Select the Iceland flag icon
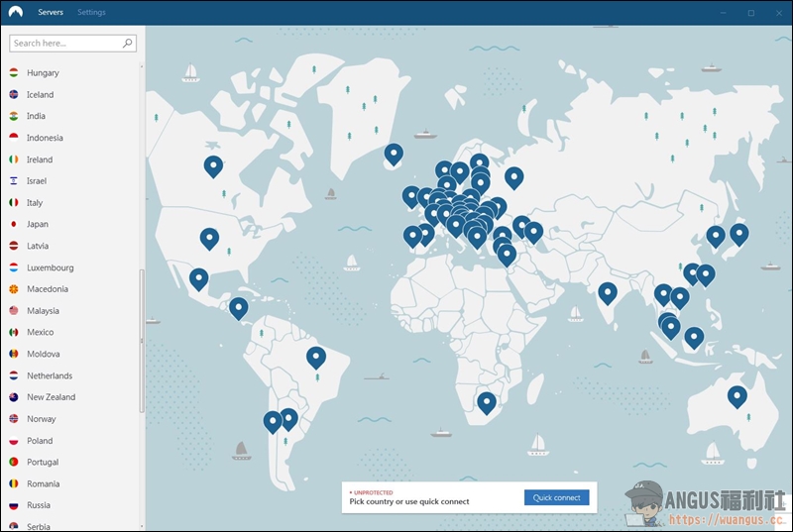This screenshot has width=793, height=532. (14, 94)
